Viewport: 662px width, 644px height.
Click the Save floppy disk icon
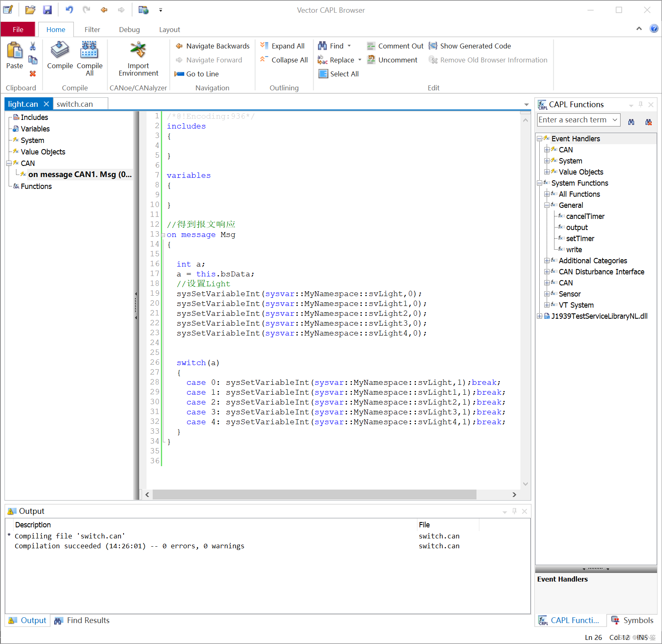(x=48, y=10)
